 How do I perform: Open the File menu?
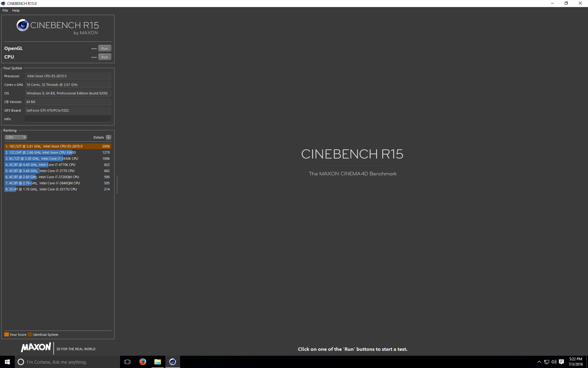(5, 10)
